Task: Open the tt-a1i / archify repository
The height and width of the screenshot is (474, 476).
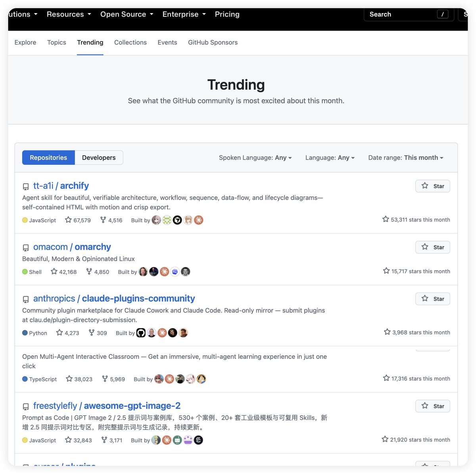Action: pos(61,186)
